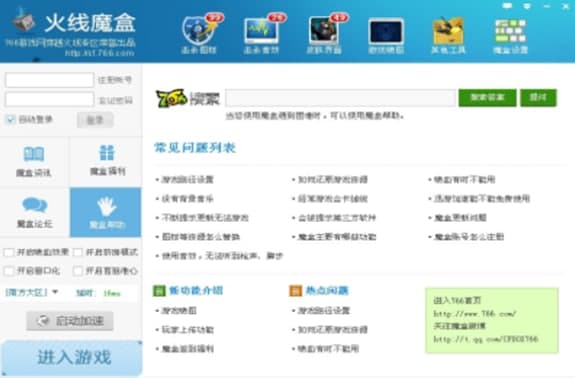Open 如何还原游戏资源 in the 常见问题列表

333,180
